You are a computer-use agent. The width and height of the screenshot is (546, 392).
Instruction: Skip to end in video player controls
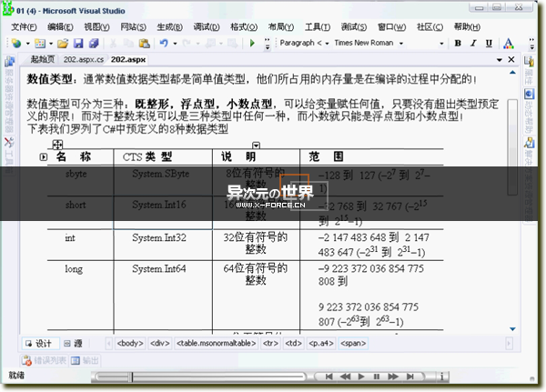point(410,377)
